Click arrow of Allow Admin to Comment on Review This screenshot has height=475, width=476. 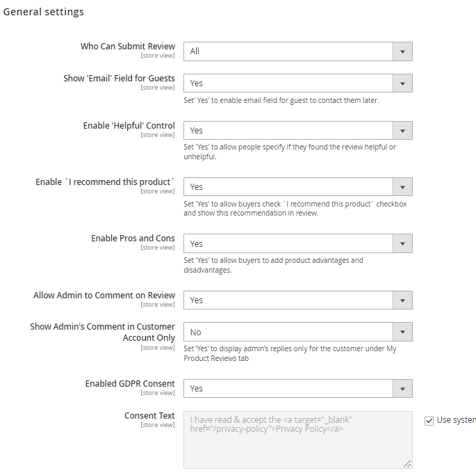pyautogui.click(x=402, y=300)
